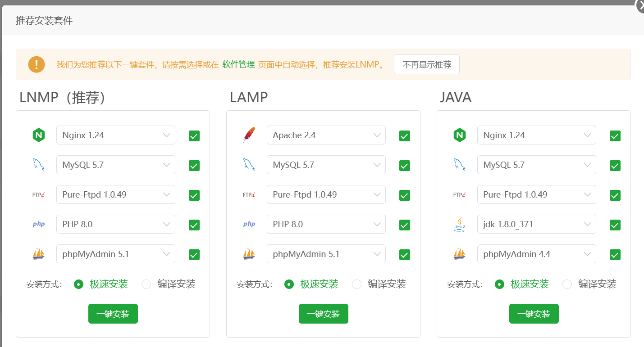
Task: Click the LNMP（推荐）heading
Action: click(x=63, y=97)
